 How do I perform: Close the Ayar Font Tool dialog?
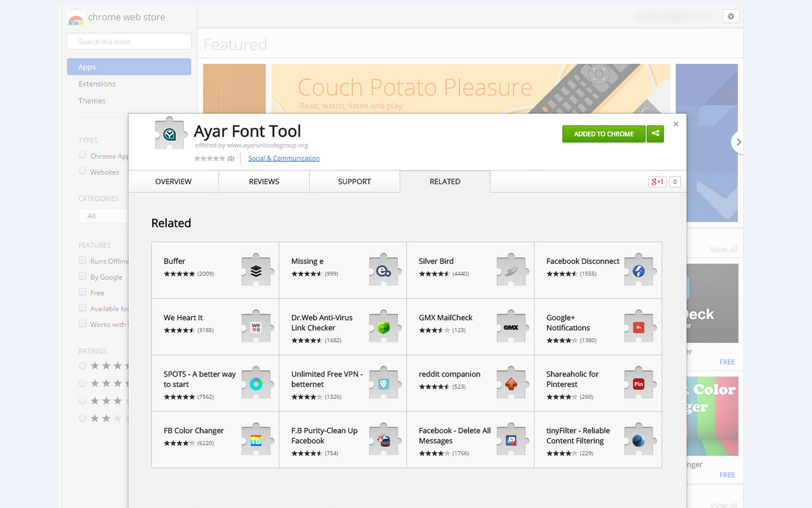[x=676, y=124]
